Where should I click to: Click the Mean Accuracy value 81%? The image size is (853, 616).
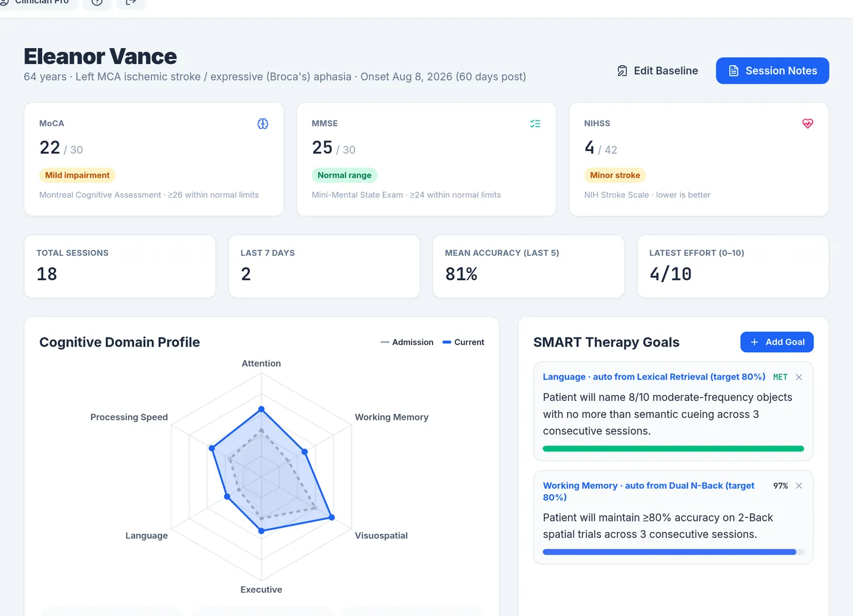click(461, 274)
